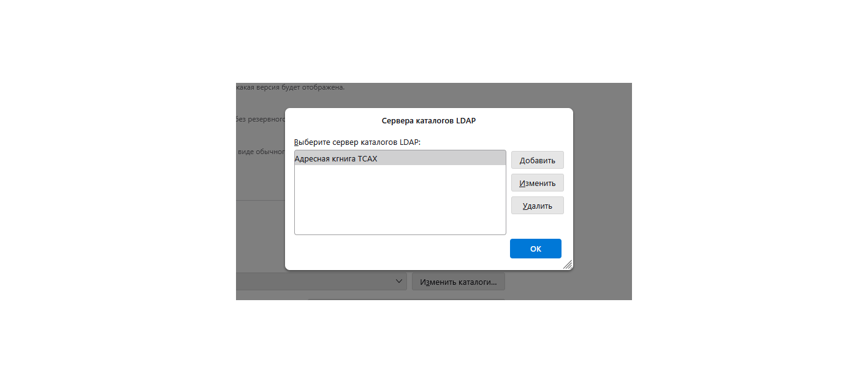Image resolution: width=868 pixels, height=383 pixels.
Task: Click blank dialog area left of OK
Action: coord(398,250)
